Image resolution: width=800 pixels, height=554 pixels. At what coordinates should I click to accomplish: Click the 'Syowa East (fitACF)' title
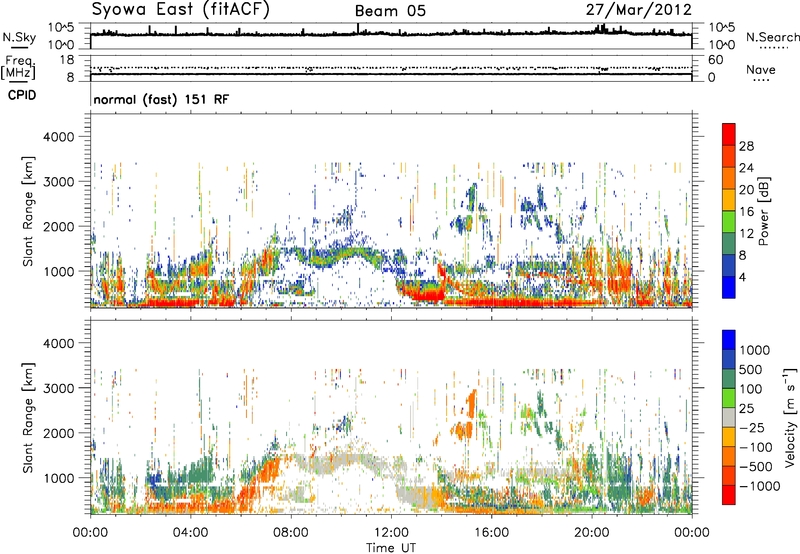point(181,9)
